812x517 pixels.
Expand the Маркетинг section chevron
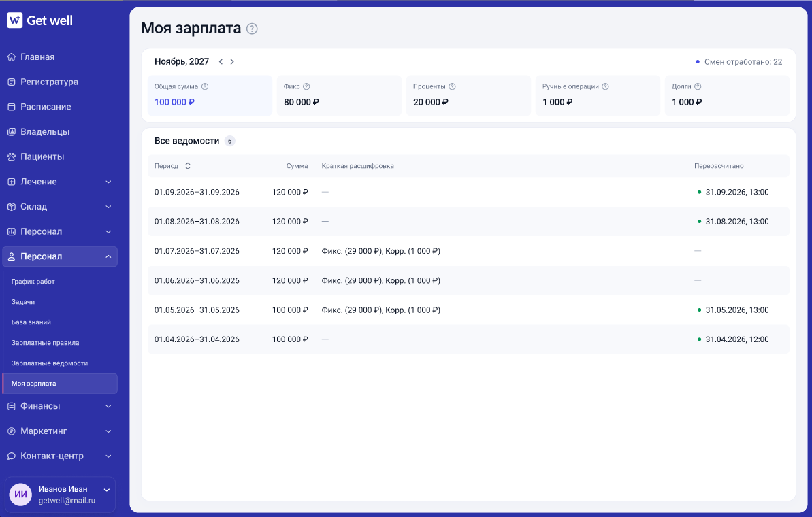108,431
